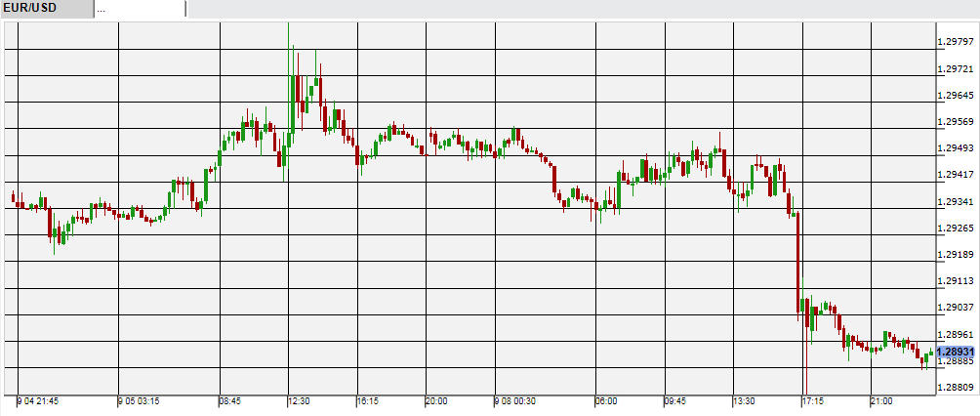Click the 1.29721 price axis label

coord(955,69)
